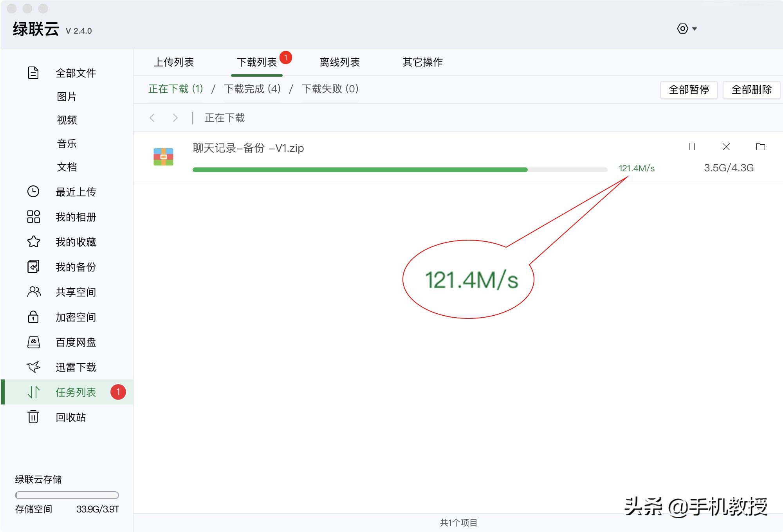Show 下载失败 (0) list

pyautogui.click(x=330, y=89)
